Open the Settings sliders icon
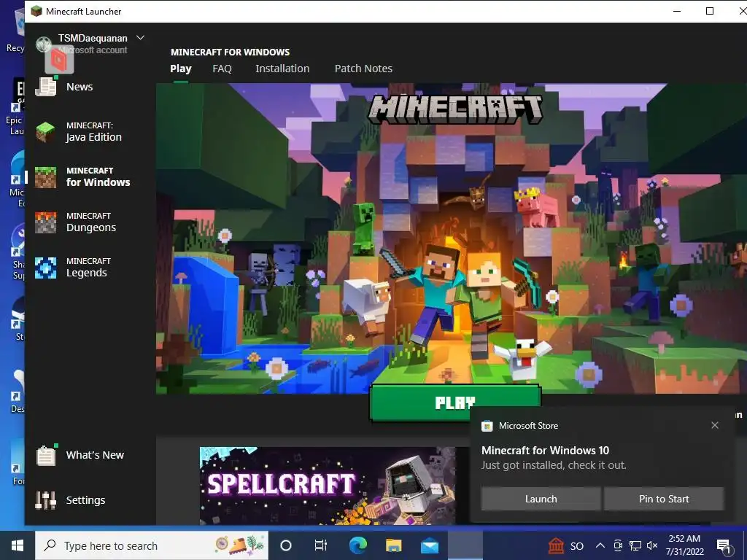Image resolution: width=747 pixels, height=560 pixels. coord(46,500)
